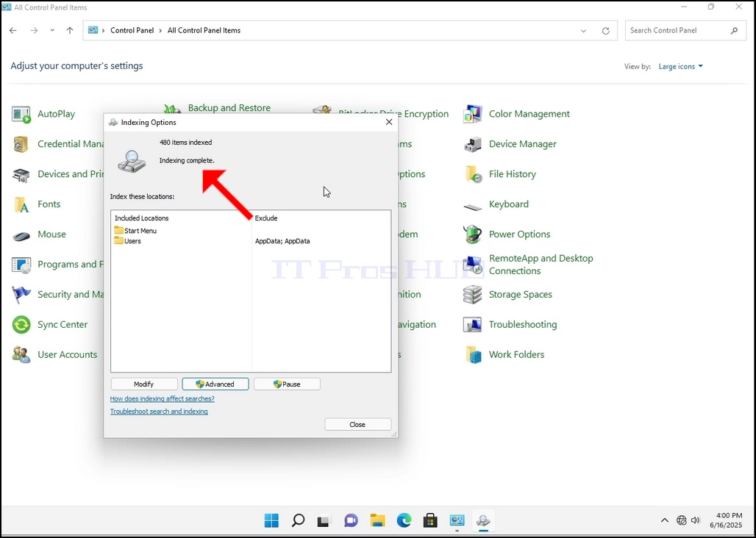Open the File History icon
Screen dimensions: 756x538
point(472,174)
